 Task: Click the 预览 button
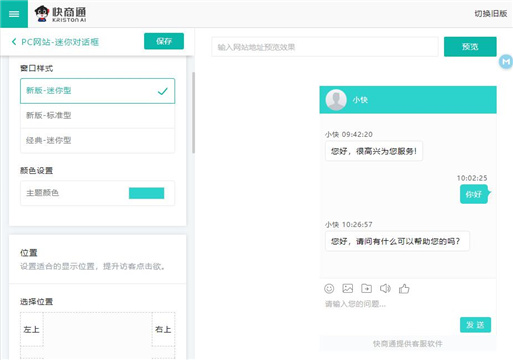470,47
